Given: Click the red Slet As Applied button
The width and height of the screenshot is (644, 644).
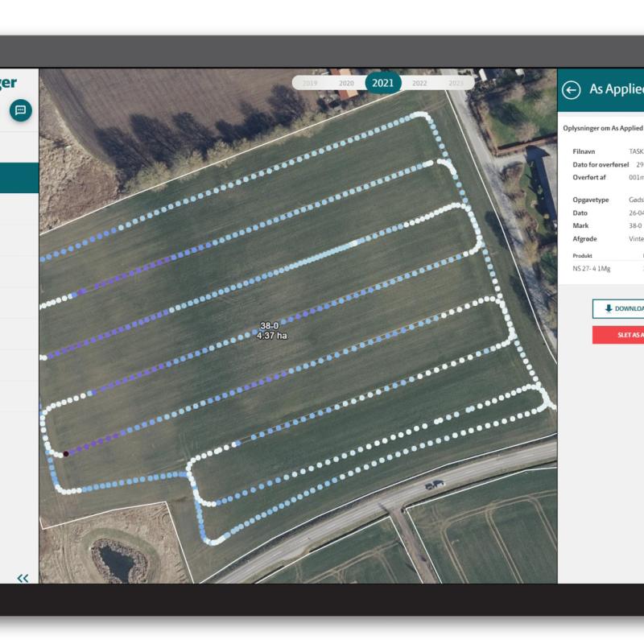Looking at the screenshot, I should [x=618, y=335].
